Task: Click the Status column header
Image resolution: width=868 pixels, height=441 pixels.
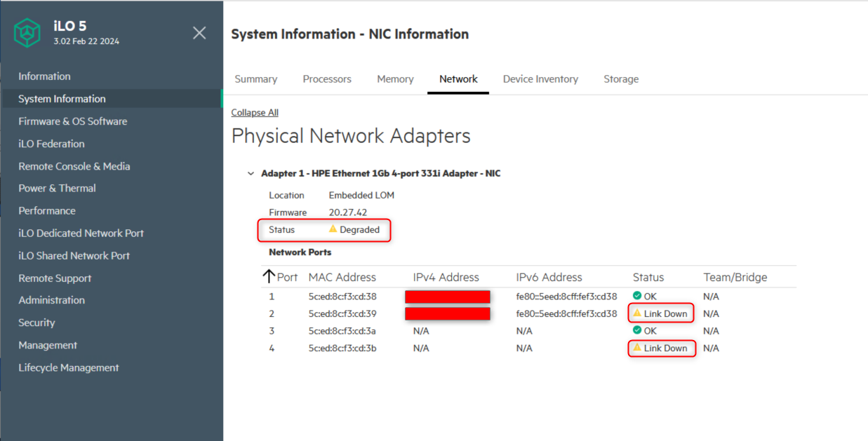Action: [x=648, y=277]
